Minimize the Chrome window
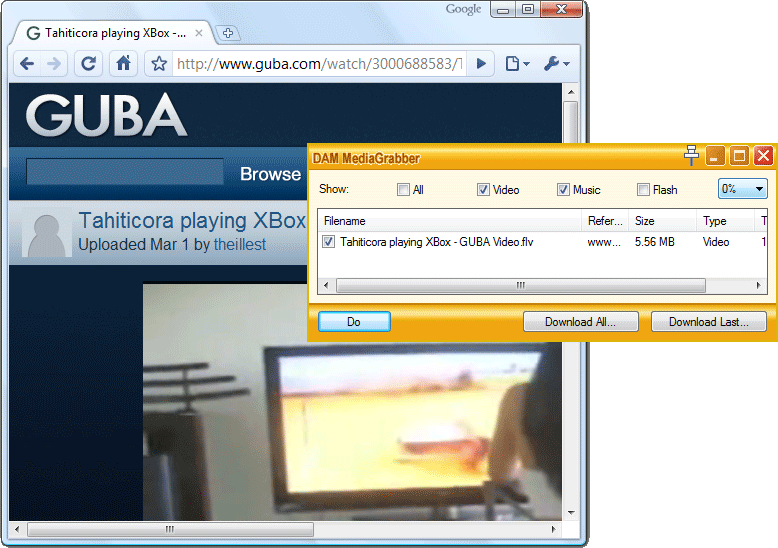 tap(503, 9)
